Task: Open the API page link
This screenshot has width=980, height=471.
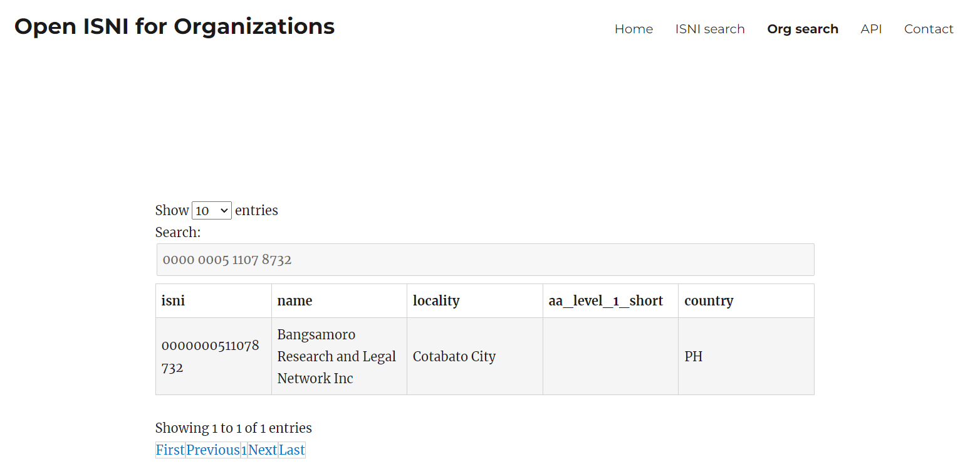Action: pyautogui.click(x=871, y=29)
